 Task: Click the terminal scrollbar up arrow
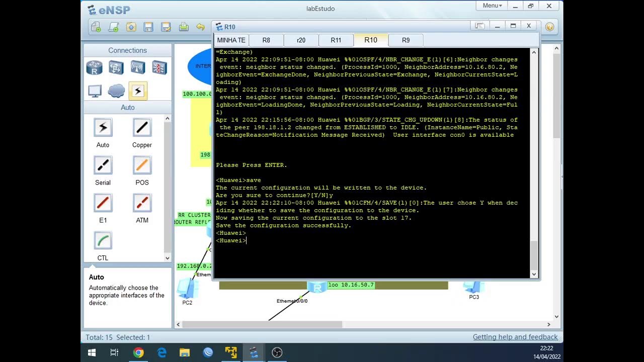click(x=534, y=52)
